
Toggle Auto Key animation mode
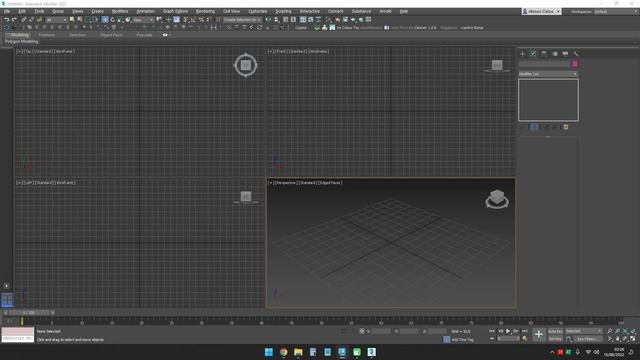point(556,331)
